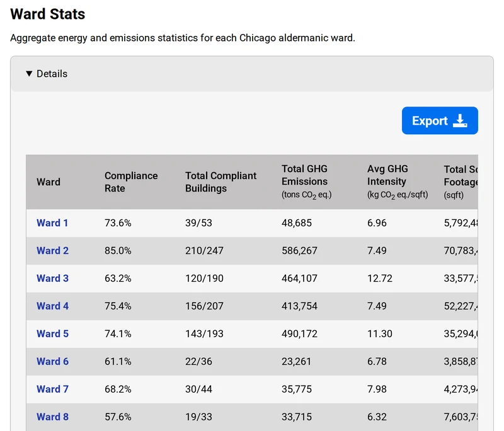
Task: Click the 143/193 compliant buildings cell
Action: point(204,333)
